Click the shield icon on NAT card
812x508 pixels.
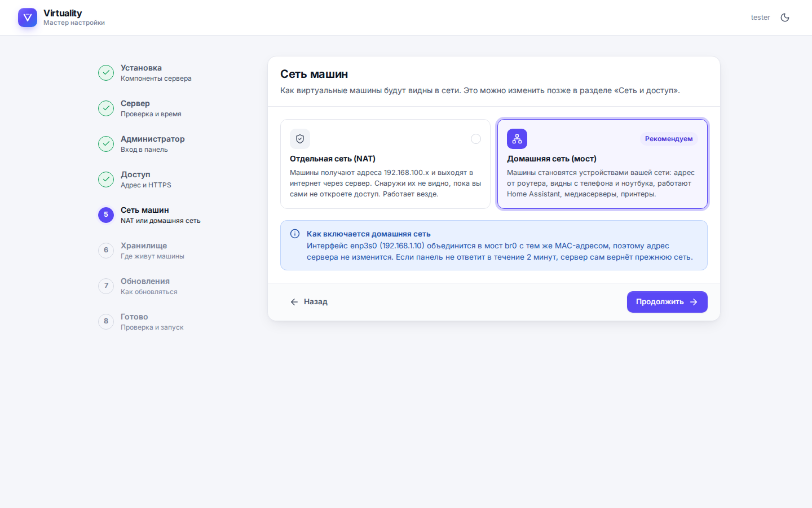pos(300,139)
